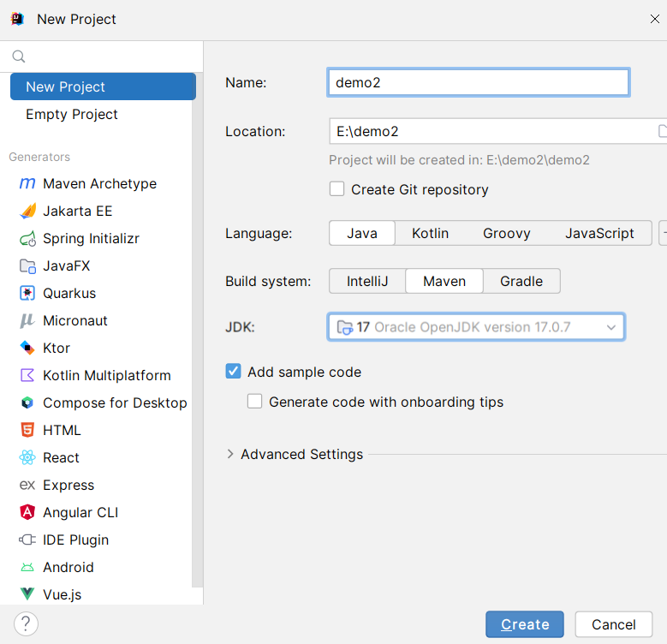Choose Maven build system
This screenshot has height=644, width=667.
pyautogui.click(x=444, y=281)
